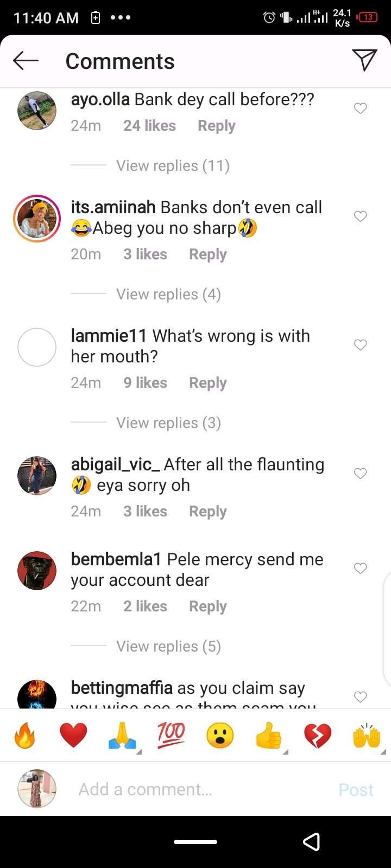391x868 pixels.
Task: Insert the broken heart emoji
Action: pyautogui.click(x=318, y=736)
